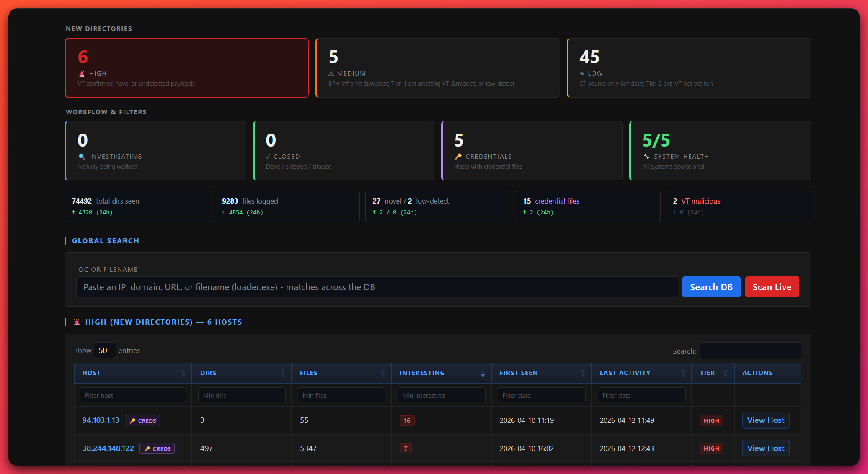
Task: Select the INVESTIGATING workflow card
Action: [x=155, y=151]
